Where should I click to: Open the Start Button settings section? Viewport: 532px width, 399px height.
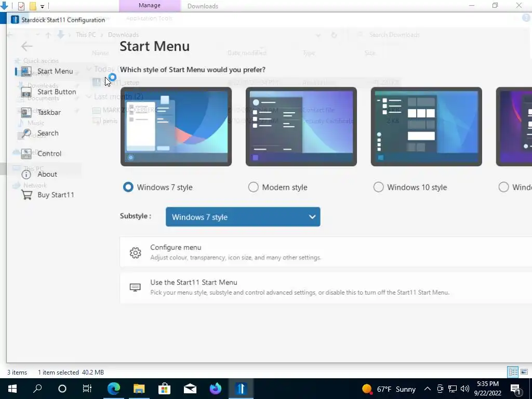point(48,92)
